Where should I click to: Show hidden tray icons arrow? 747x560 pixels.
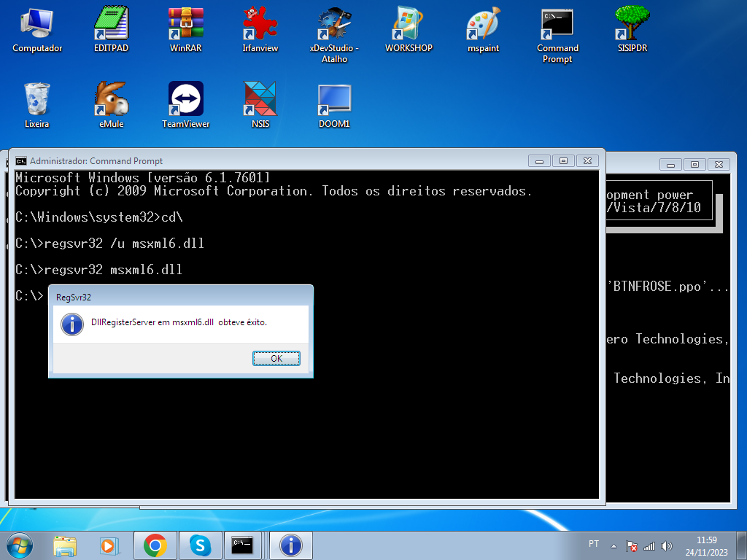614,546
